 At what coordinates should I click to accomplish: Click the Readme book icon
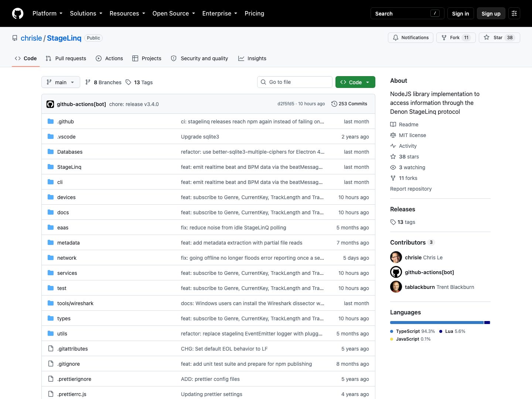coord(393,125)
